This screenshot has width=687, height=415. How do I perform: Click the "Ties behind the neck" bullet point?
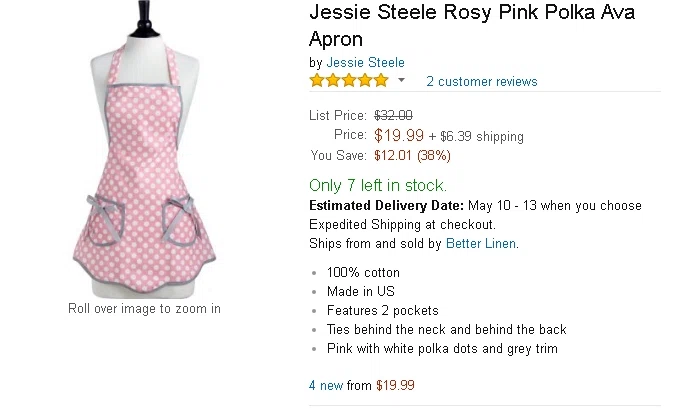(446, 329)
